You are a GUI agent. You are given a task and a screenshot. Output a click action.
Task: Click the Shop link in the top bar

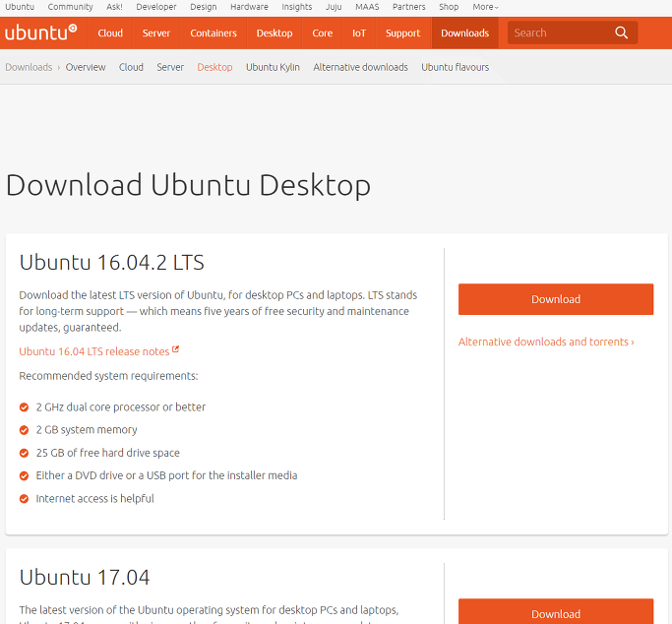[x=449, y=7]
